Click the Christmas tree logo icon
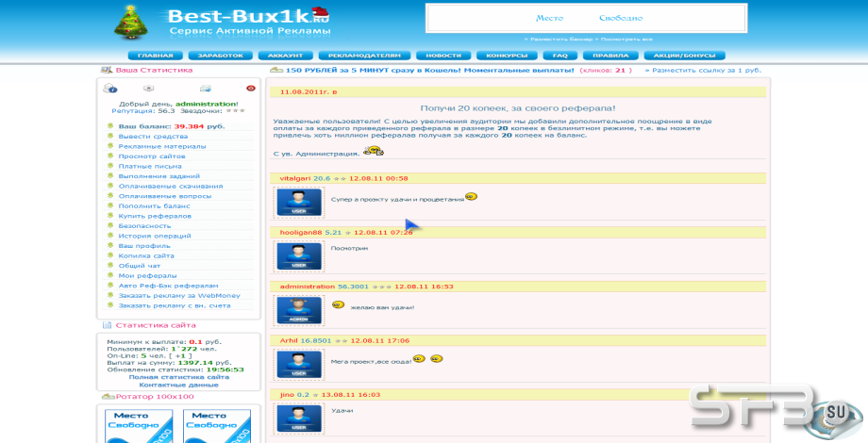The height and width of the screenshot is (443, 868). coord(130,24)
